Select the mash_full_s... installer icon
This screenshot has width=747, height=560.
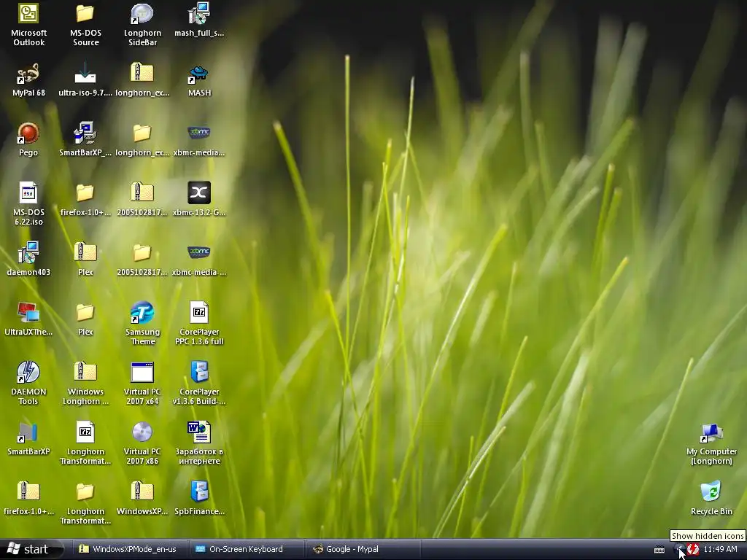(199, 20)
